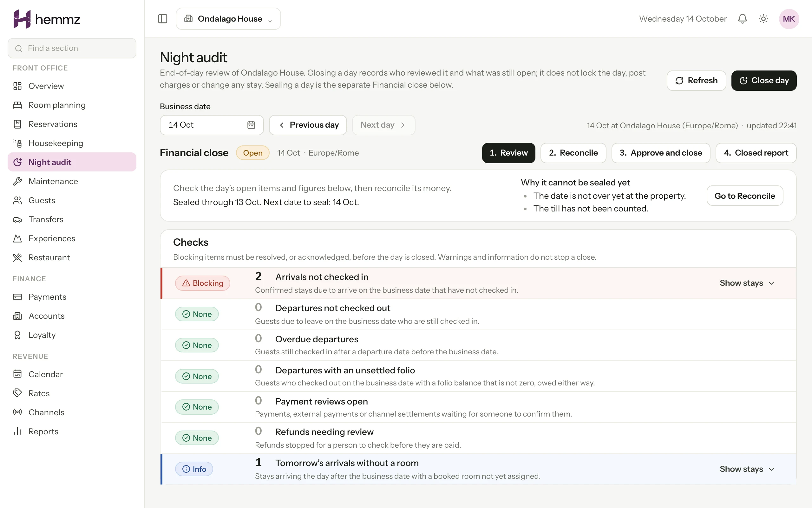This screenshot has height=508, width=812.
Task: Click the Info badge on tomorrow's arrivals
Action: click(194, 469)
